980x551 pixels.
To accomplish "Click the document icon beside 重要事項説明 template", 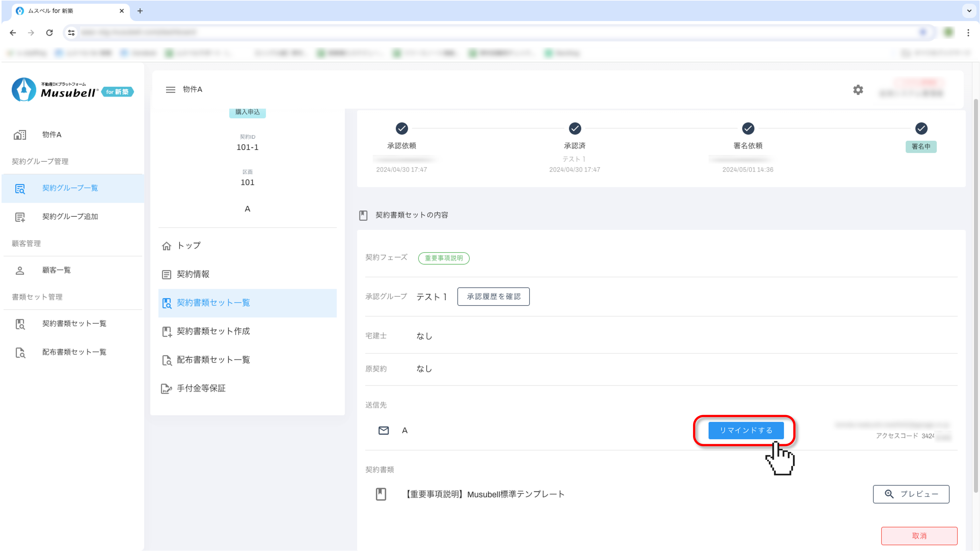I will 381,494.
